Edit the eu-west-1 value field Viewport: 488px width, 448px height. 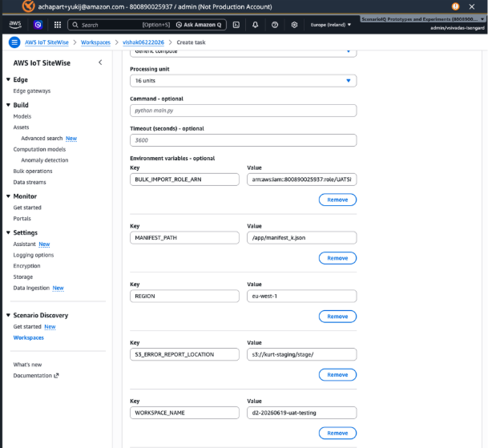tap(302, 296)
